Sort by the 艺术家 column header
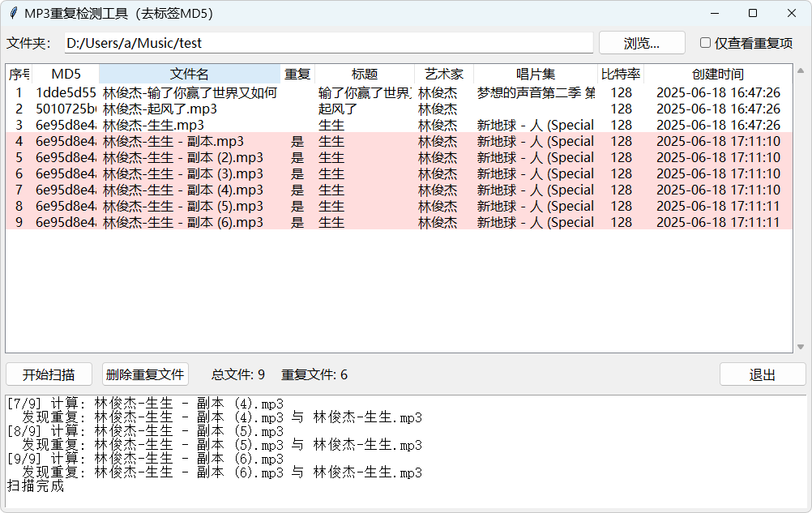The image size is (812, 513). pyautogui.click(x=444, y=74)
